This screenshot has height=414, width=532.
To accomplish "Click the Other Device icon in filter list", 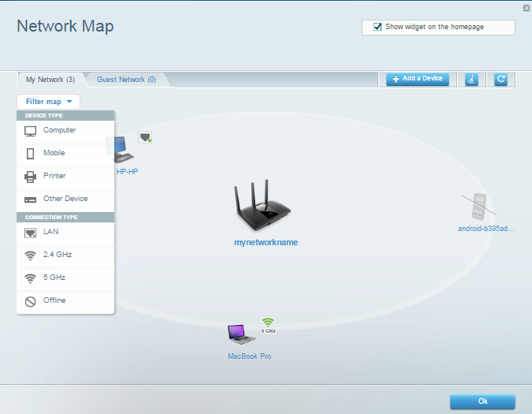I will [30, 200].
